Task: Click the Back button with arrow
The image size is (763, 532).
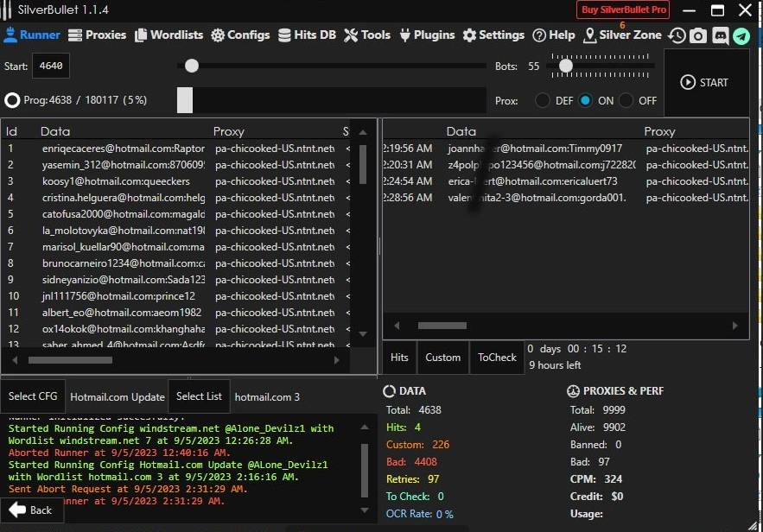Action: [x=31, y=510]
